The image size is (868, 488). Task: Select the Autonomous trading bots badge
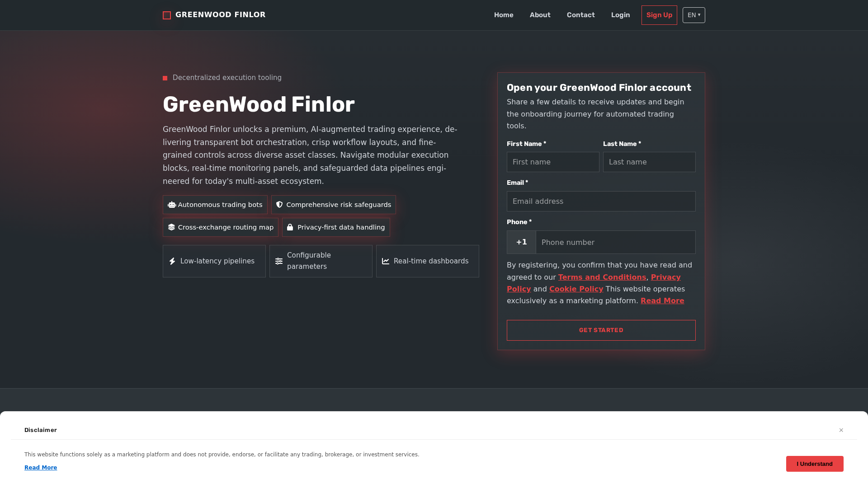coord(215,205)
